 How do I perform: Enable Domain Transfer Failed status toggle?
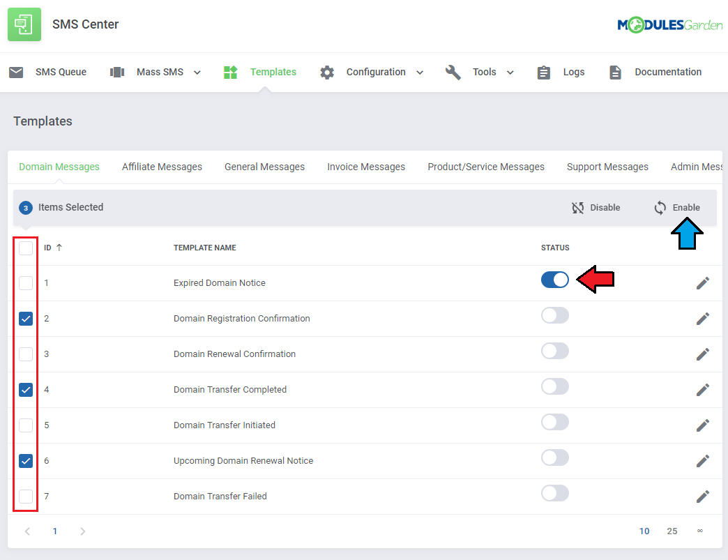pos(555,493)
